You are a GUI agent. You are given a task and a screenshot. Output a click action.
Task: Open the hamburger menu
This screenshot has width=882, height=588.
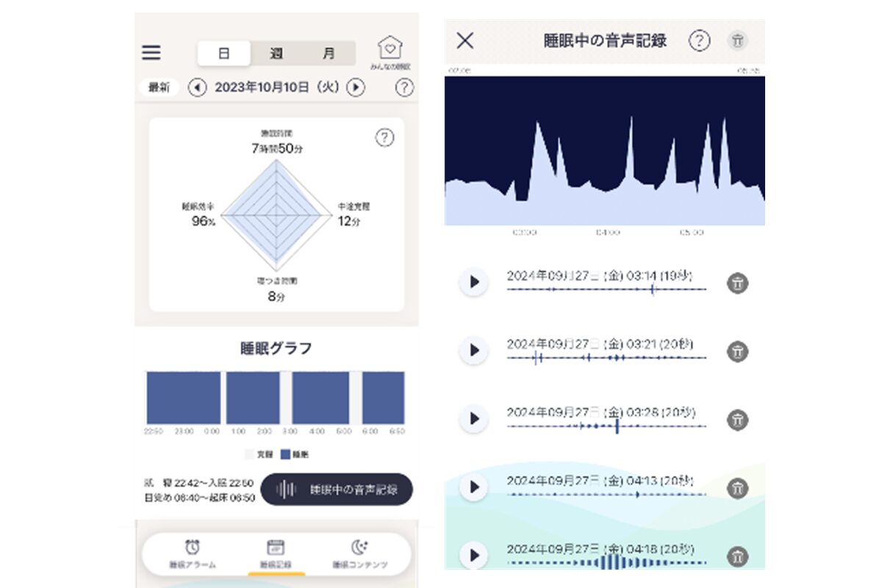tap(151, 53)
